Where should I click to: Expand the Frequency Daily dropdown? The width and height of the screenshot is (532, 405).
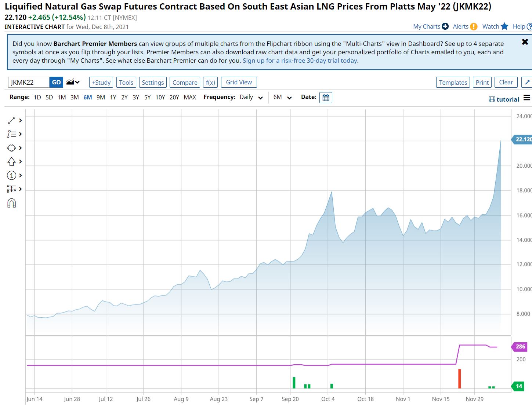(251, 97)
